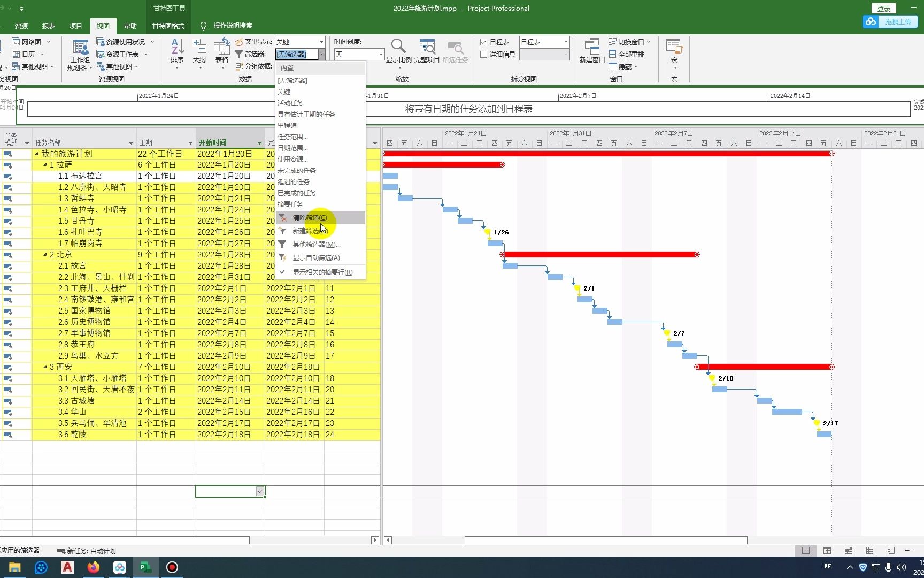Viewport: 924px width, 578px height.
Task: Open the 甘特图格式 ribbon tab
Action: (168, 26)
